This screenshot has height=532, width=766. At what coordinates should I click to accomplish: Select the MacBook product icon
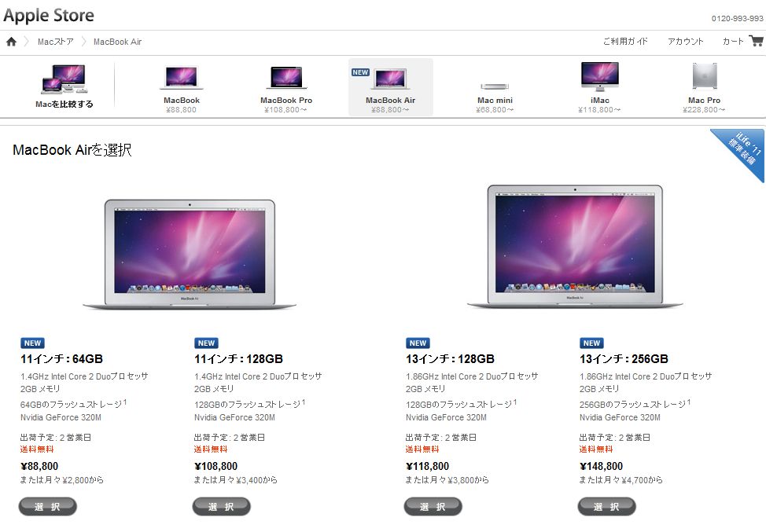(x=181, y=78)
